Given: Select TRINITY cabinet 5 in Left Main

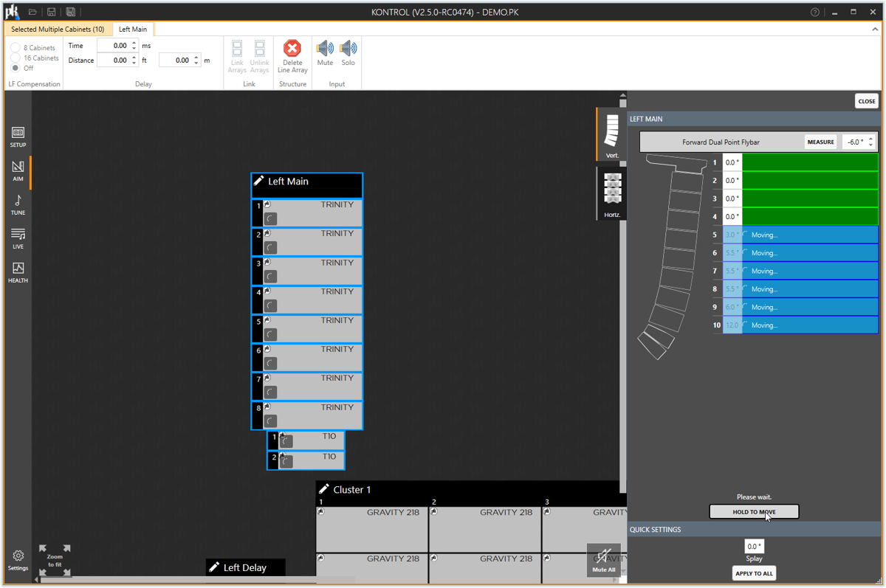Looking at the screenshot, I should [307, 328].
